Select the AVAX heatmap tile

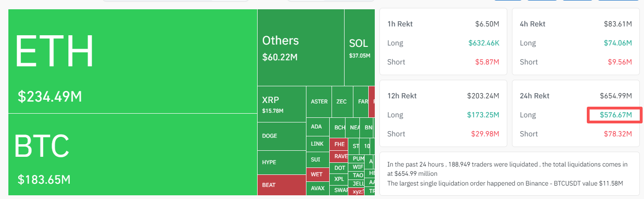pos(317,188)
